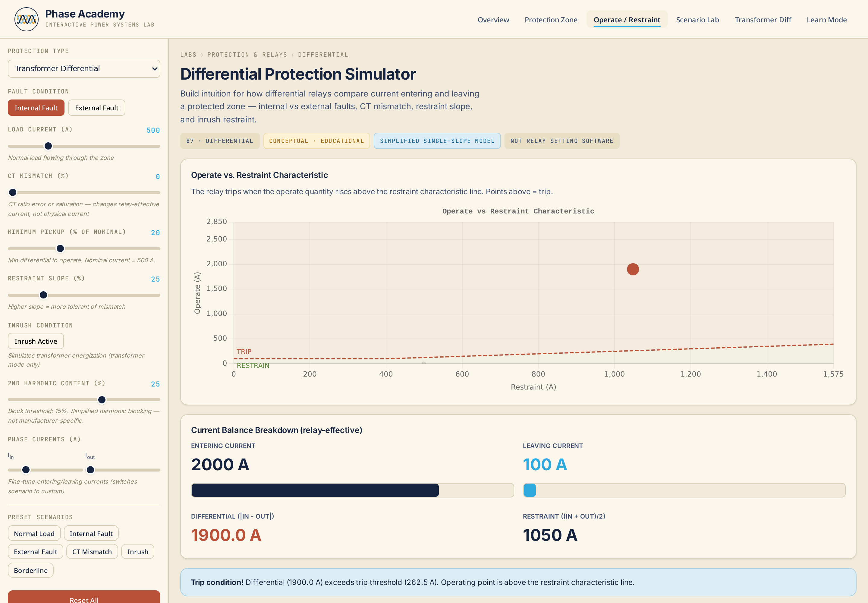Click the entering current value 2000 A

220,465
